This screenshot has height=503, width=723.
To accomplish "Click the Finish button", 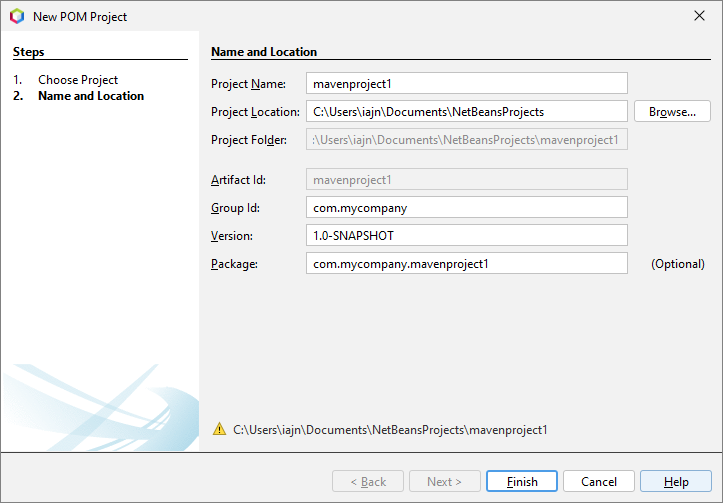I will click(x=522, y=481).
